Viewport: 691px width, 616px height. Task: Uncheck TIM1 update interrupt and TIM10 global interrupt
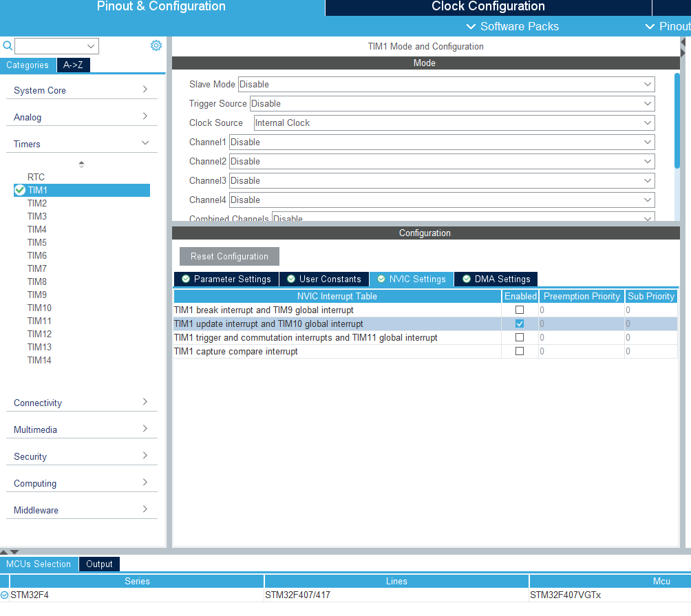(520, 323)
